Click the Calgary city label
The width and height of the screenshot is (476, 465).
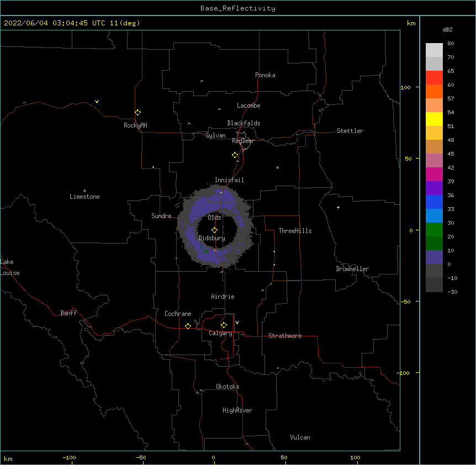220,333
